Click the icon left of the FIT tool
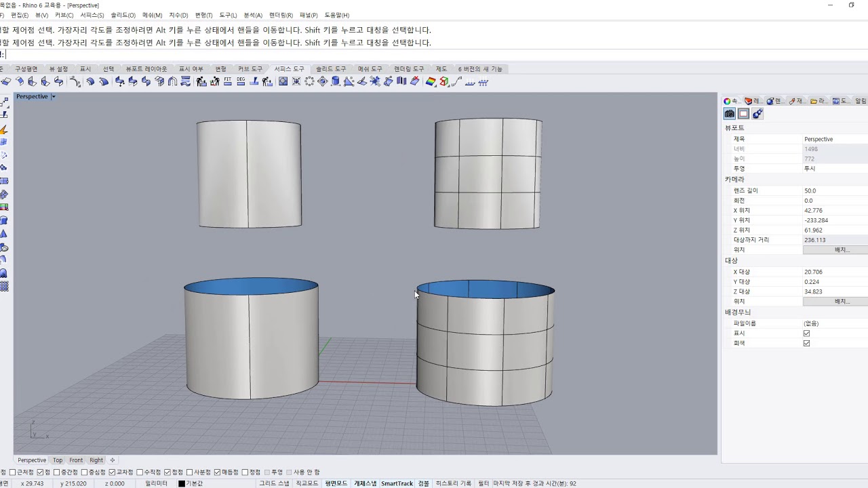Screen dimensions: 868x488 pos(214,81)
